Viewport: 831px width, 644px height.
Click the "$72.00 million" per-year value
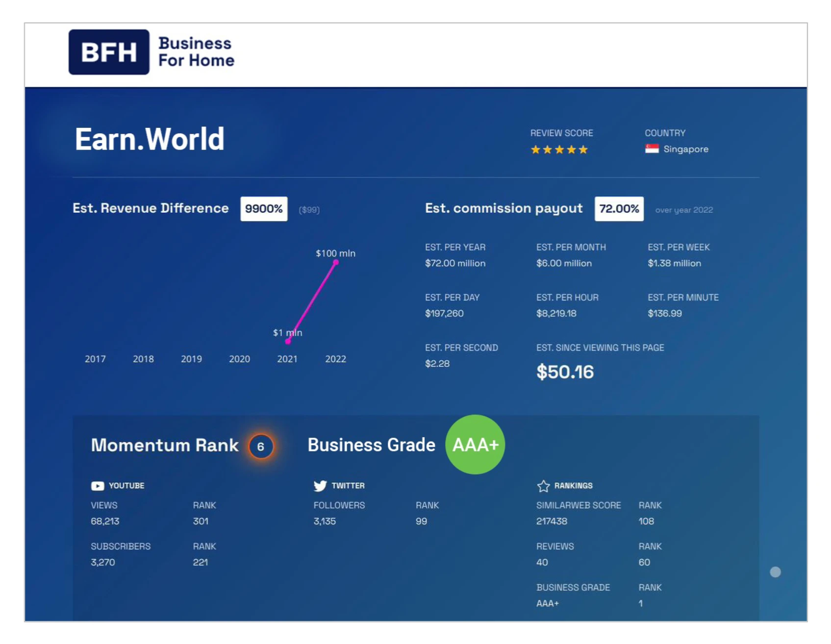(x=455, y=263)
